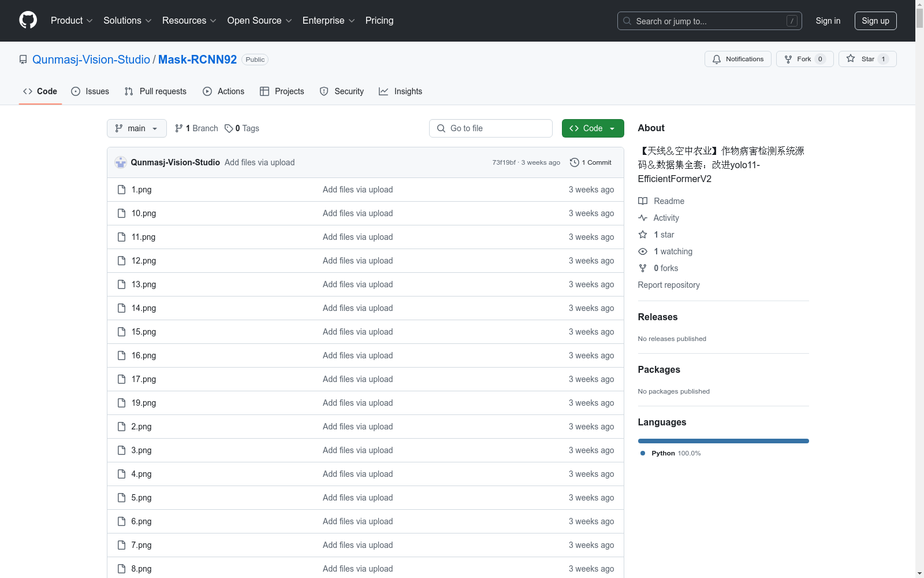Open the Qunmasj-Vision-Studio owner profile link
Image resolution: width=924 pixels, height=578 pixels.
pos(91,60)
